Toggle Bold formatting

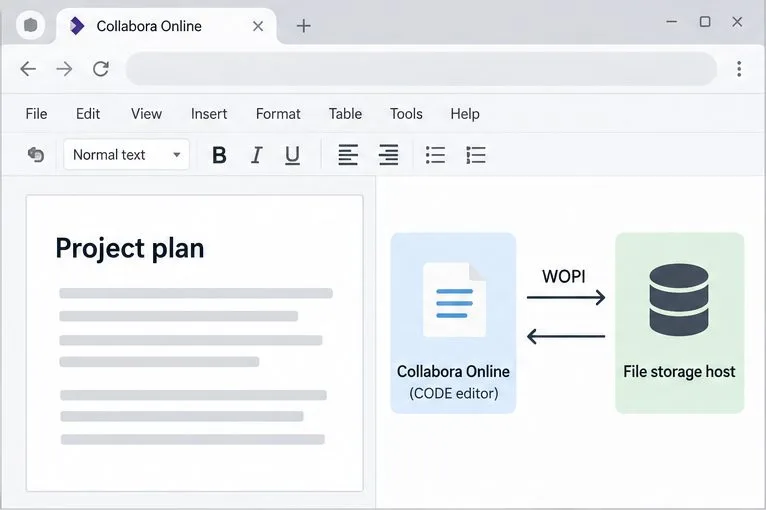pyautogui.click(x=219, y=155)
